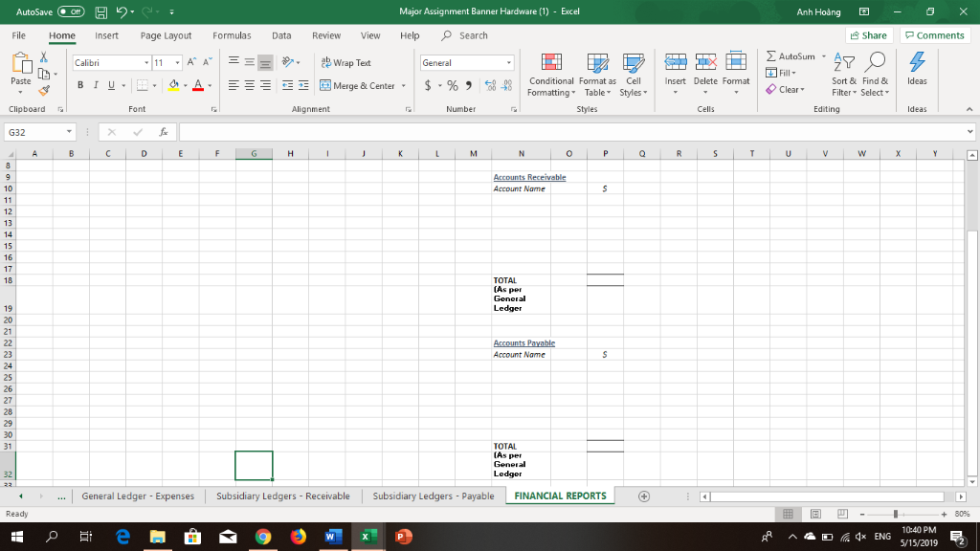Apply Comma Style number format
Image resolution: width=980 pixels, height=551 pixels.
coord(469,85)
